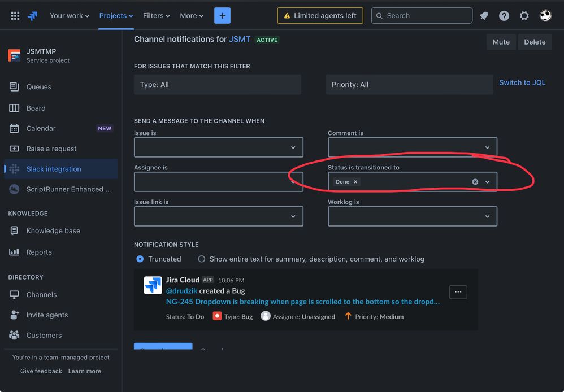Click the Mute button
The height and width of the screenshot is (392, 564).
pyautogui.click(x=501, y=42)
